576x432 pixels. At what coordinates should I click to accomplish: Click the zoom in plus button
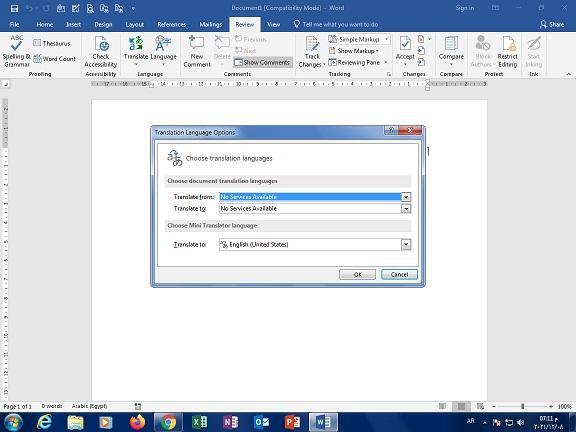click(x=551, y=406)
